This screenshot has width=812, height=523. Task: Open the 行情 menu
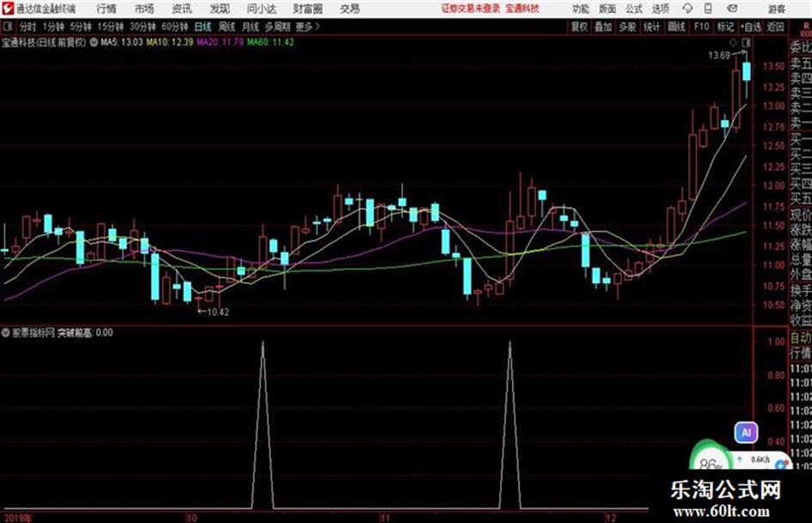(x=107, y=9)
